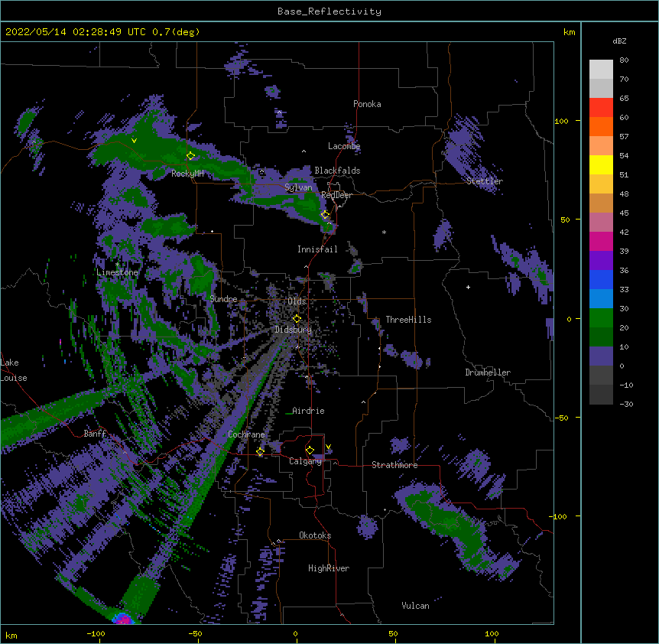Image resolution: width=659 pixels, height=644 pixels.
Task: Choose the yellow 51-54 dBZ legend swatch
Action: click(x=601, y=164)
